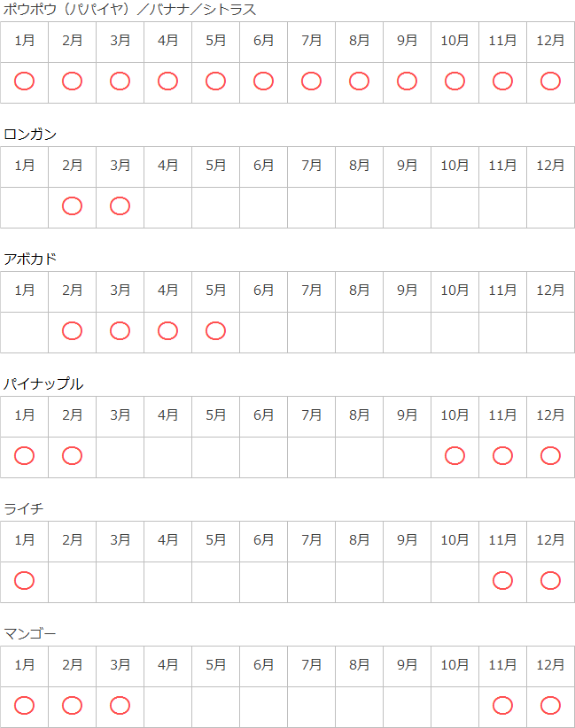This screenshot has width=575, height=728.
Task: Click the Avocado April red circle
Action: [168, 331]
